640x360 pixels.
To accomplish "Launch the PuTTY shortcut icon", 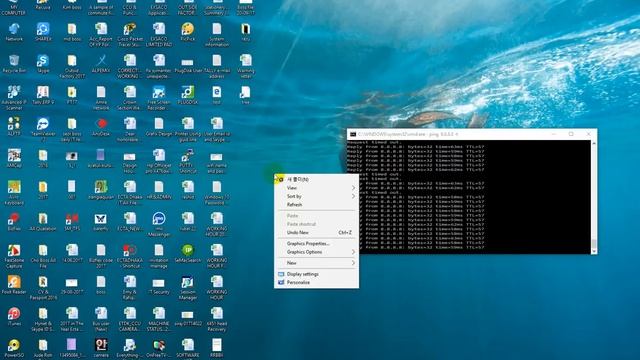I will pyautogui.click(x=188, y=161).
